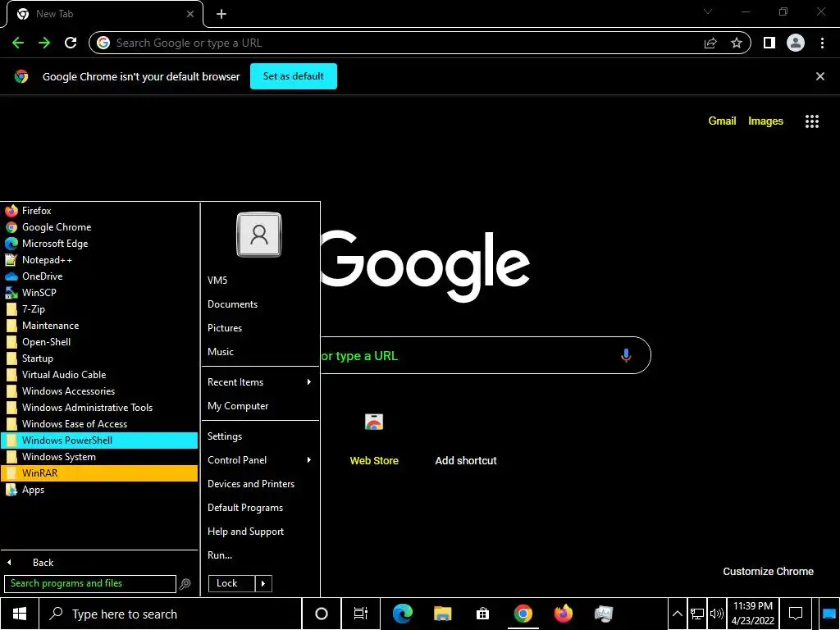Open Documents from the Start menu
The width and height of the screenshot is (840, 630).
[260, 304]
